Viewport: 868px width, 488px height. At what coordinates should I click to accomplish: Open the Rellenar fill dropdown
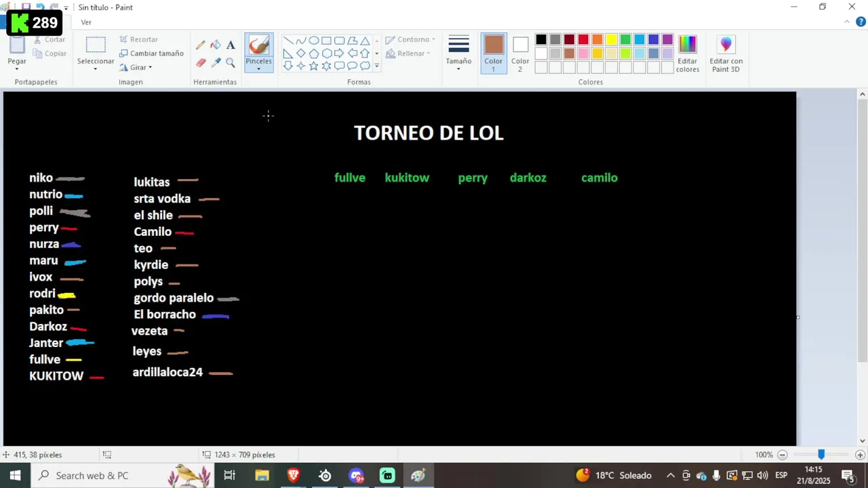407,54
